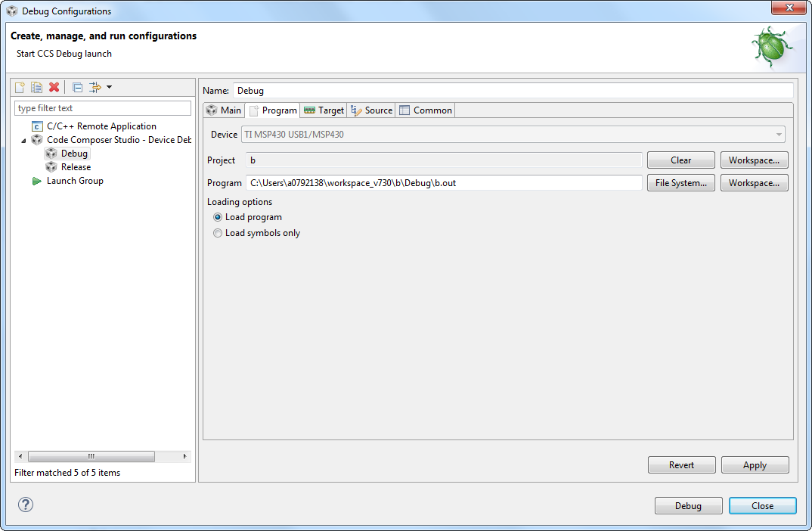Click the Debug Configurations title bar icon
The height and width of the screenshot is (531, 812).
pos(12,11)
